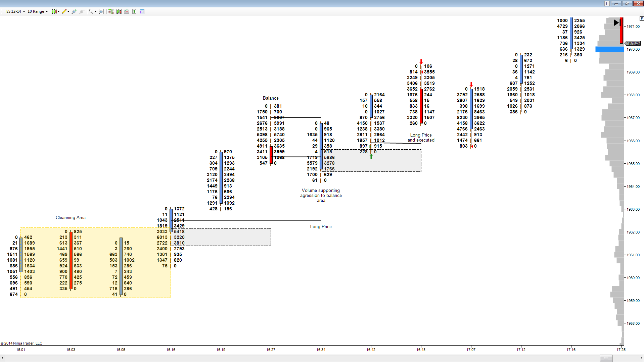Click the red down arrow above 16:48 bar
The image size is (644, 362).
421,62
